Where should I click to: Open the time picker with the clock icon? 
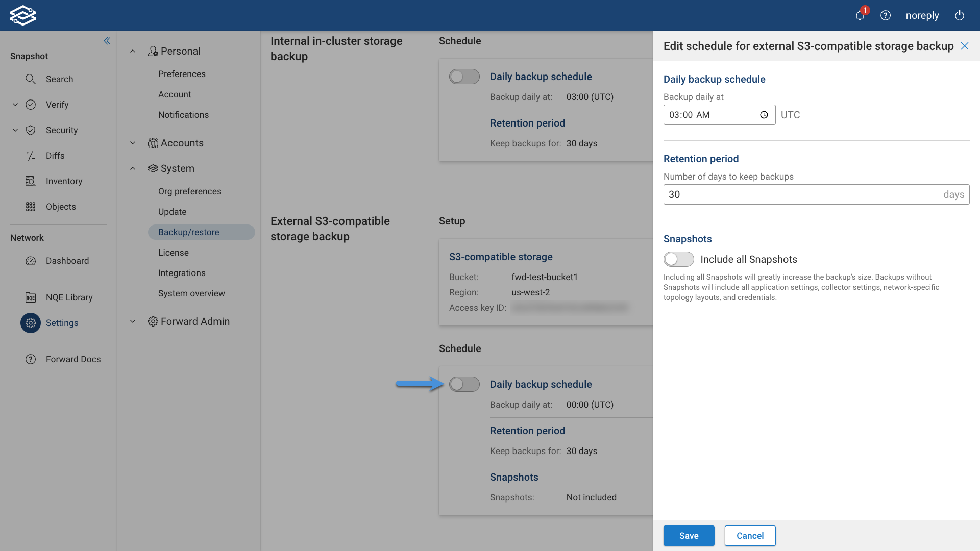(x=764, y=115)
